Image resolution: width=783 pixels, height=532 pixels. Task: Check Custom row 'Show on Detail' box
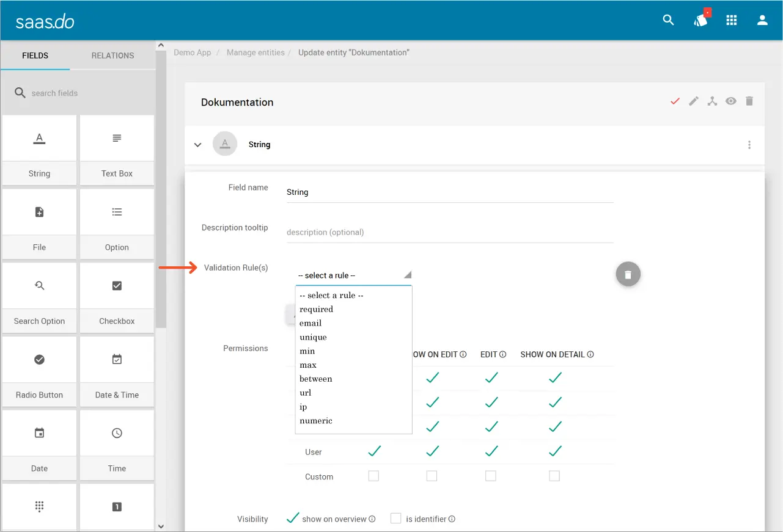[x=554, y=476]
